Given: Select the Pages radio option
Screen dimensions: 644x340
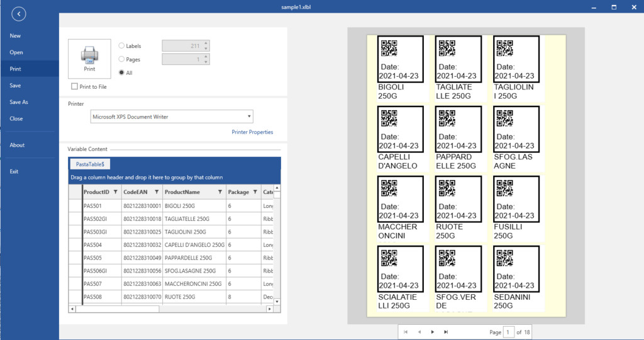Looking at the screenshot, I should click(x=121, y=59).
